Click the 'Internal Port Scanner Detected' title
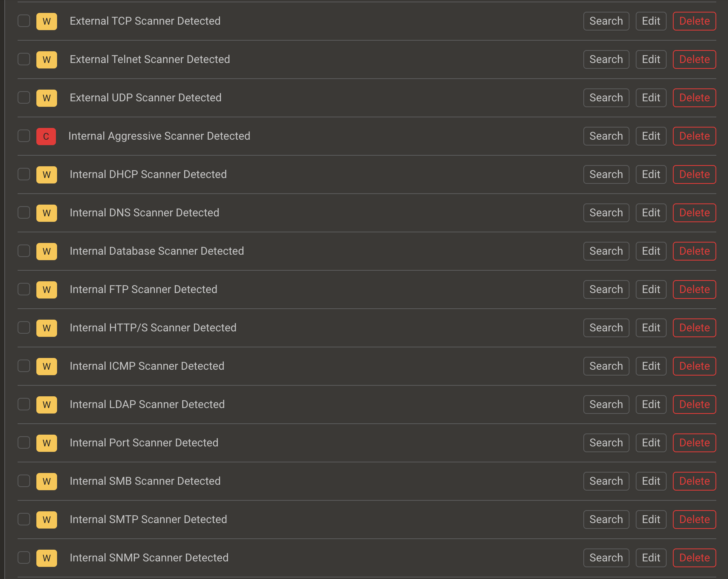The height and width of the screenshot is (579, 728). click(144, 443)
